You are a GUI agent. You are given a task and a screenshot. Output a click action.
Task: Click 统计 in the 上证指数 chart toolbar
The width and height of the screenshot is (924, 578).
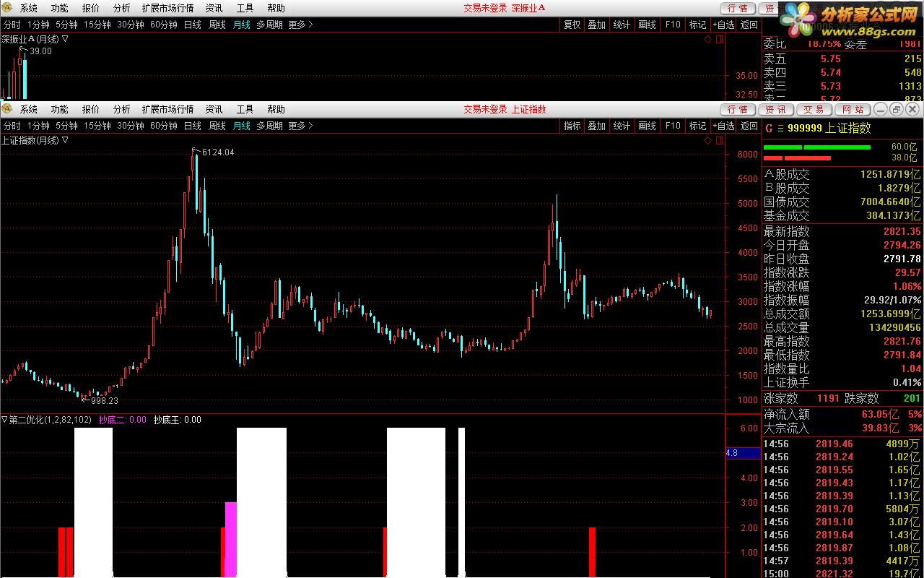pos(622,126)
